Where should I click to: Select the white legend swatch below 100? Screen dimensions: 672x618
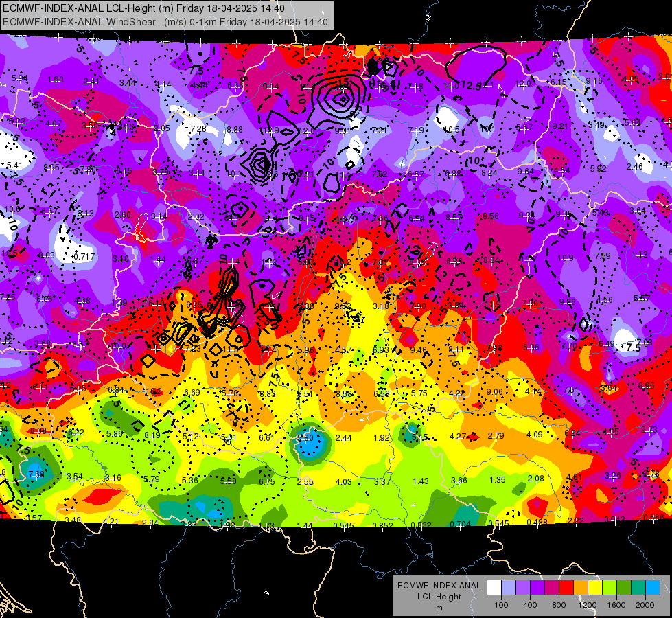coord(494,587)
